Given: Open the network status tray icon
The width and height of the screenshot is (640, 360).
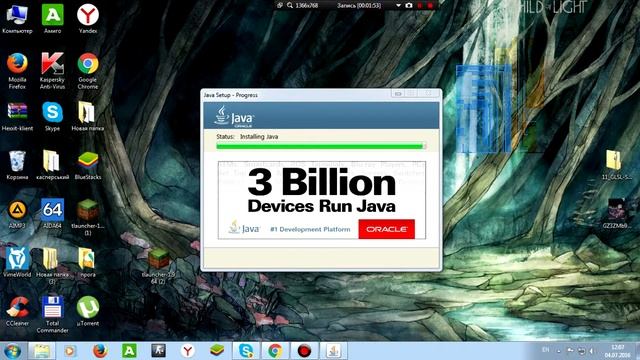Looking at the screenshot, I should tap(581, 351).
